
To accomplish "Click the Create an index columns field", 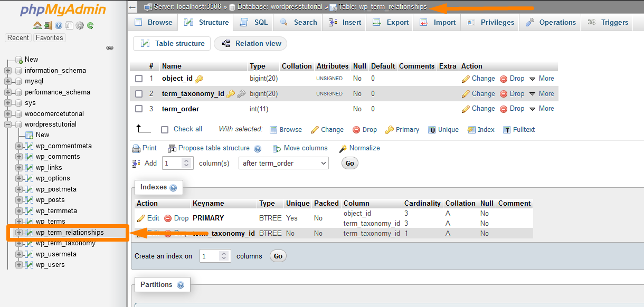I will pyautogui.click(x=215, y=256).
